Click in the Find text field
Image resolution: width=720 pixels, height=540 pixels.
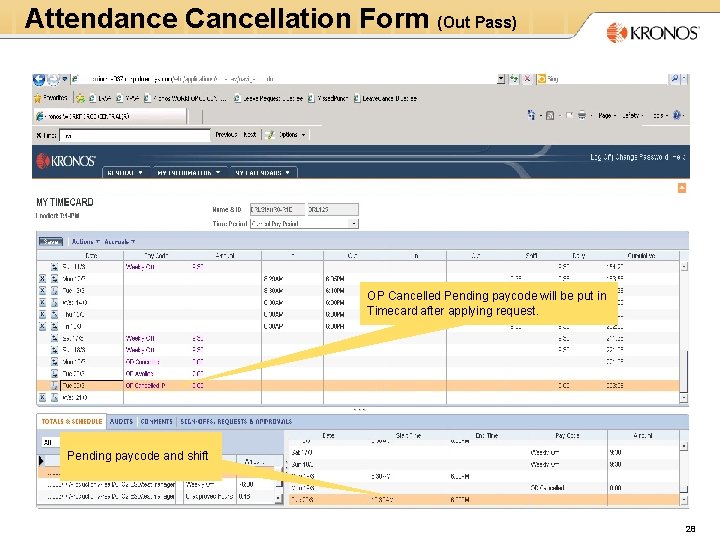(135, 135)
